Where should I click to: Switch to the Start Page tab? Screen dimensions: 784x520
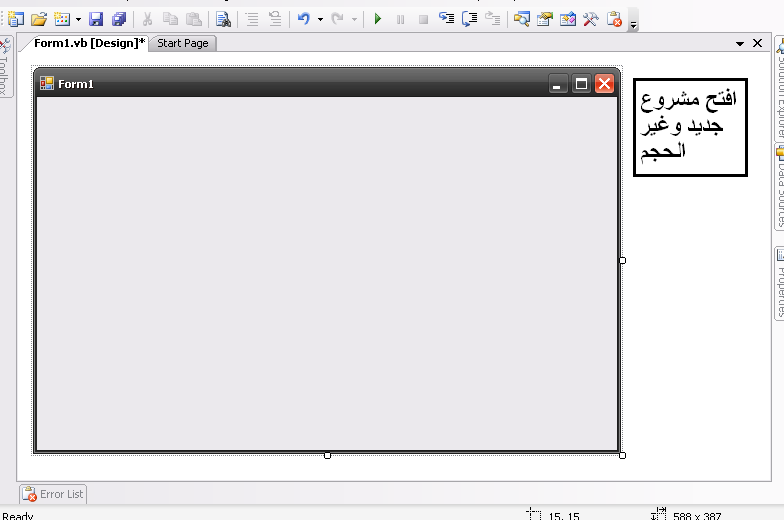(183, 43)
